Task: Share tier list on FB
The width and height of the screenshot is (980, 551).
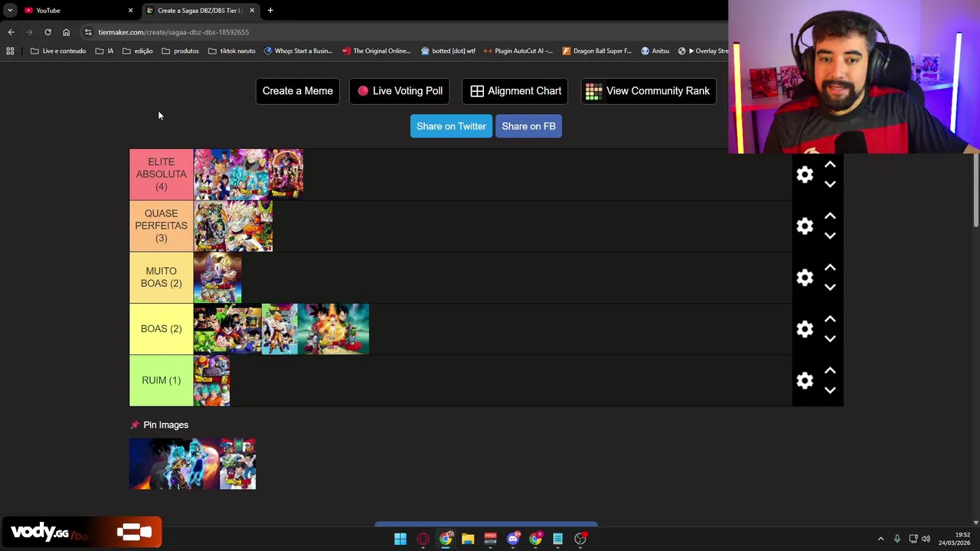Action: pos(528,126)
